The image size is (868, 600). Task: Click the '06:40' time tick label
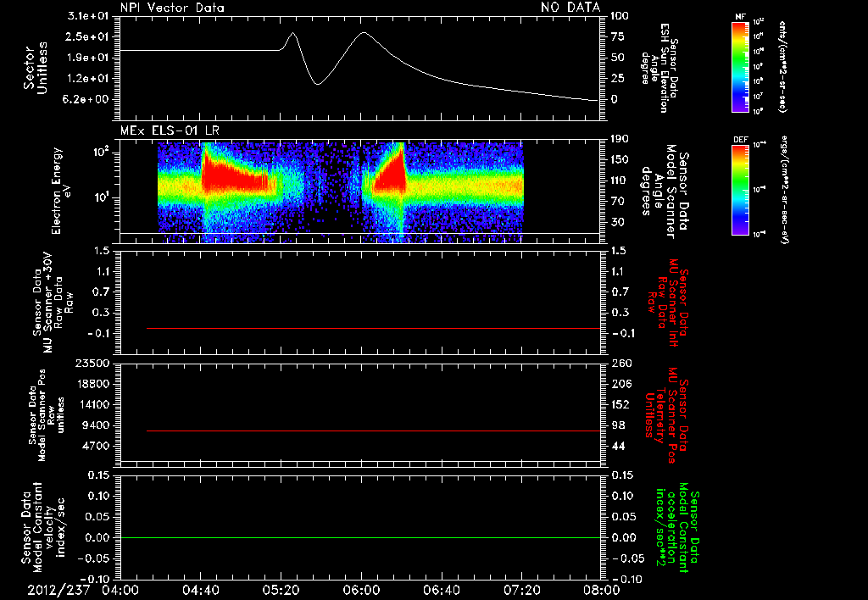441,590
